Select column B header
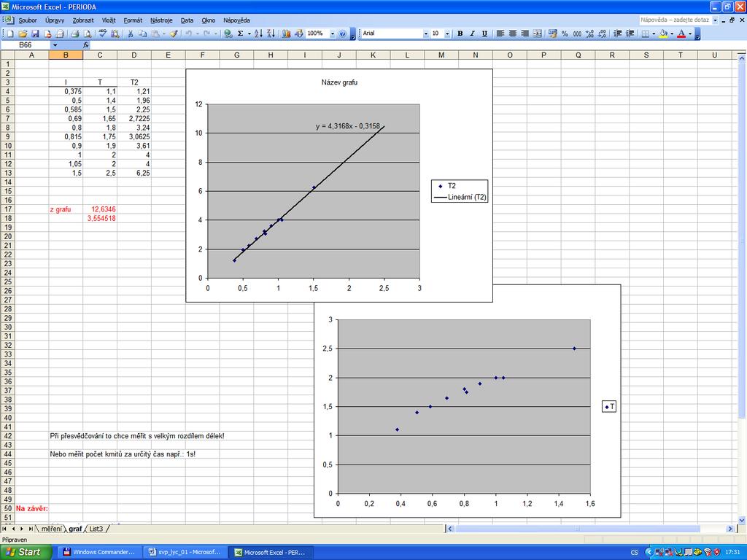This screenshot has width=747, height=560. (66, 55)
